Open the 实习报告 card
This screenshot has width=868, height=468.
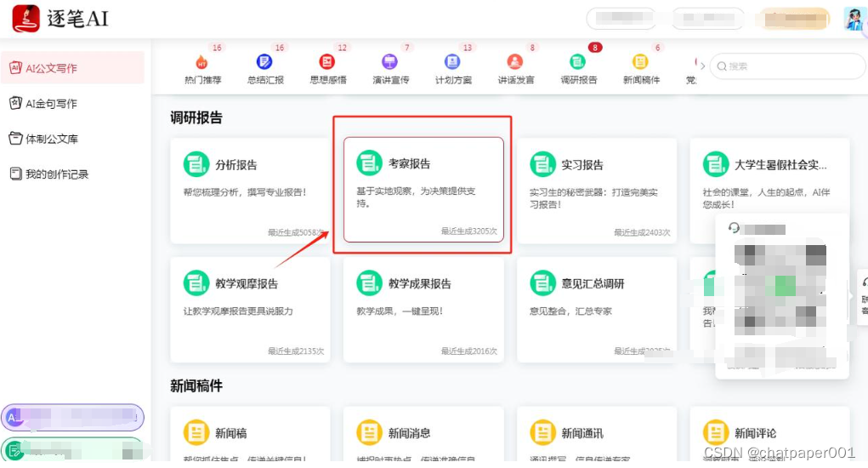(597, 191)
